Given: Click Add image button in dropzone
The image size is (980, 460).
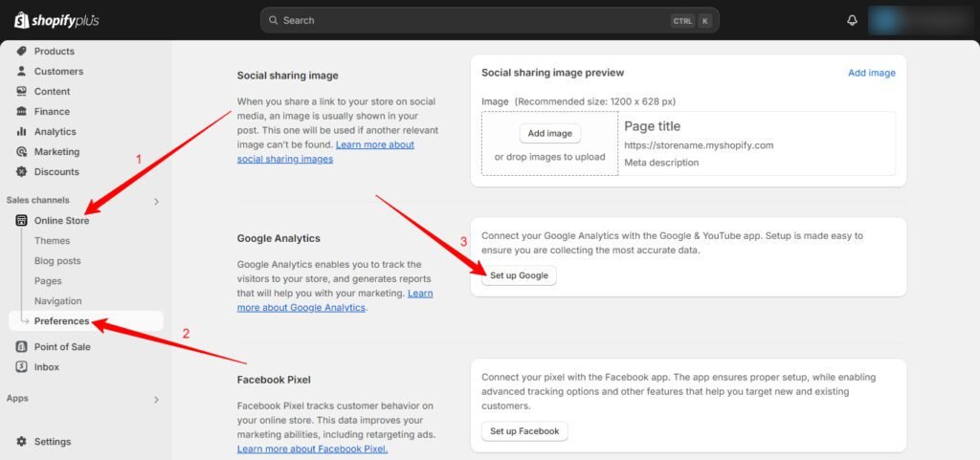Looking at the screenshot, I should coord(549,134).
